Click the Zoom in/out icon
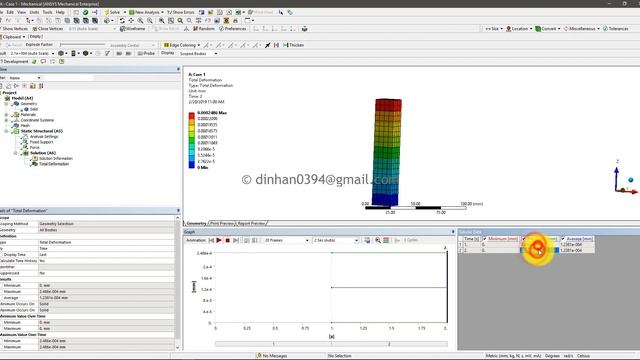The height and width of the screenshot is (360, 640). click(140, 20)
